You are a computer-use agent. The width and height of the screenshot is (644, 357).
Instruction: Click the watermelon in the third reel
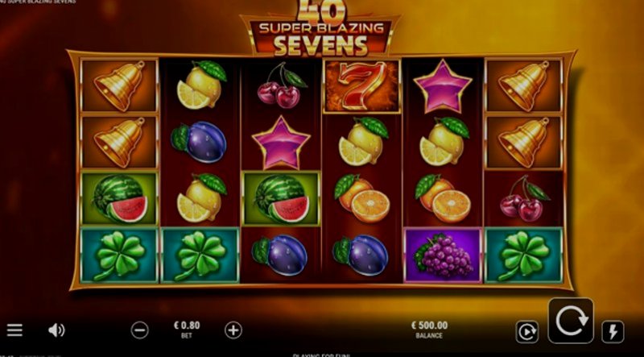click(x=281, y=199)
